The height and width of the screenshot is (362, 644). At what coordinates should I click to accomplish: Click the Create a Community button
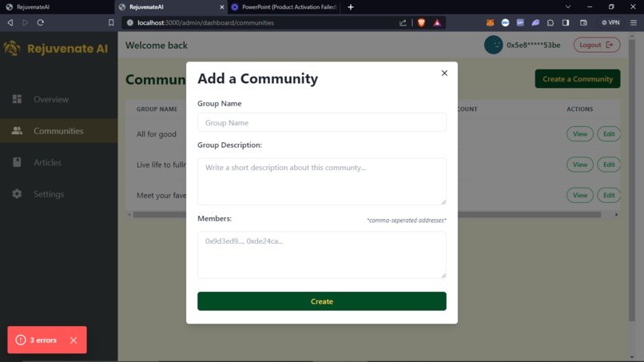click(578, 79)
